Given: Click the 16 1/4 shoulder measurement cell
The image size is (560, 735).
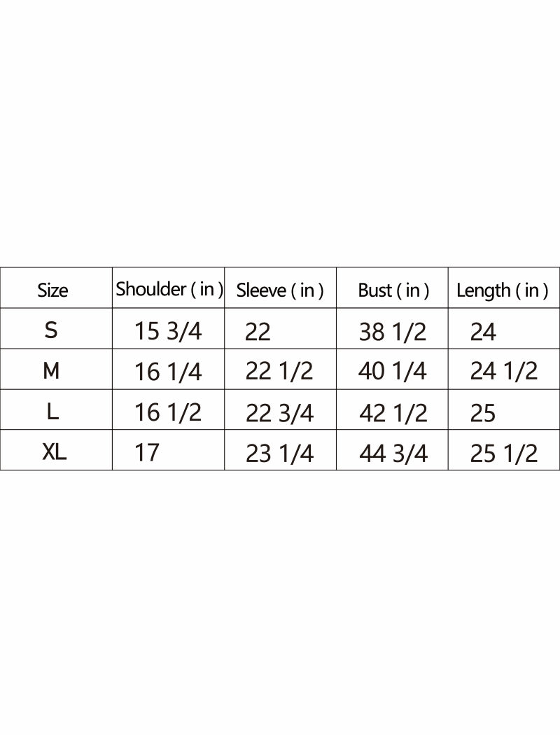Looking at the screenshot, I should pos(168,372).
